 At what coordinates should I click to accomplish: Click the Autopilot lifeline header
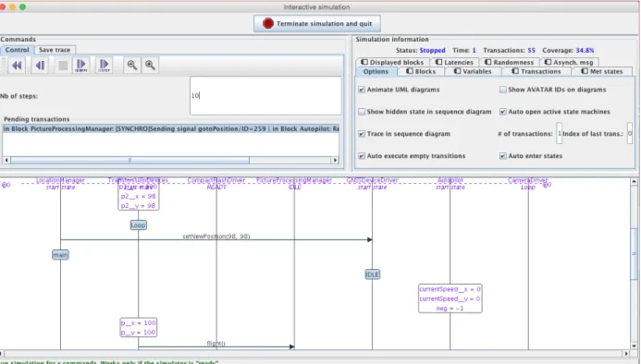[450, 180]
